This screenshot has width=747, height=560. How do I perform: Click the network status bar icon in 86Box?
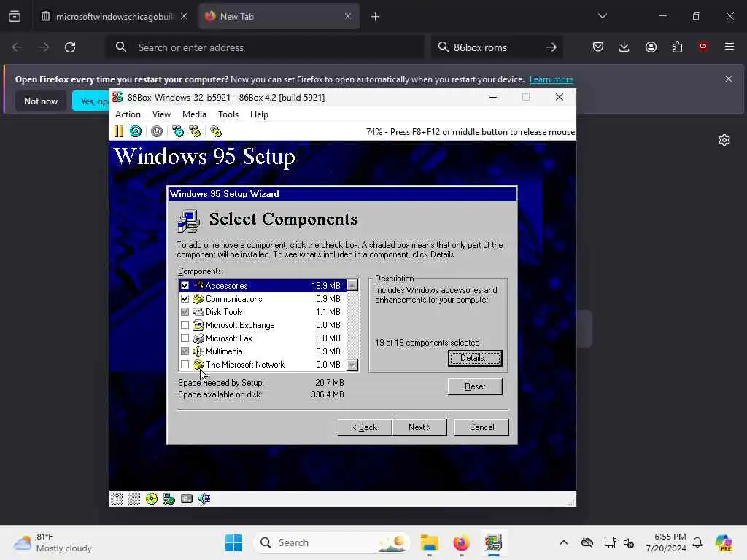[169, 499]
